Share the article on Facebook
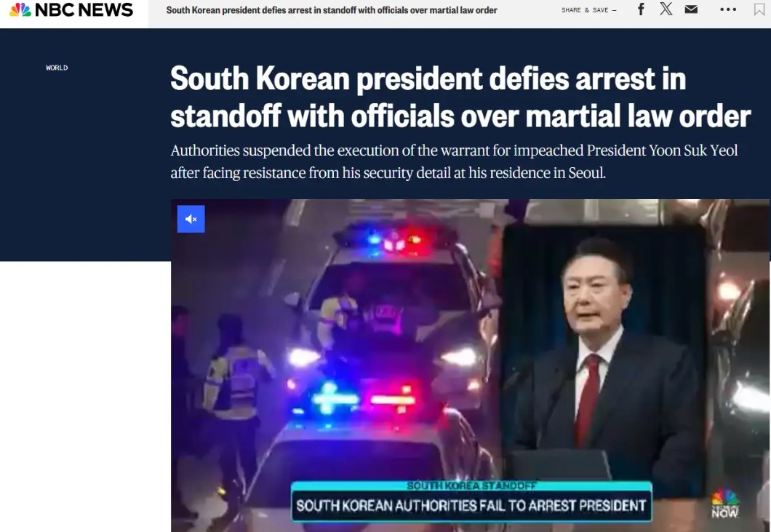This screenshot has height=532, width=771. (641, 9)
